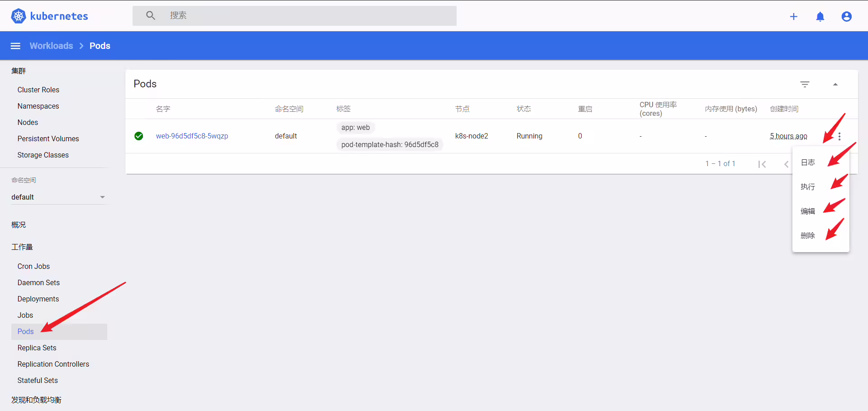The height and width of the screenshot is (411, 868).
Task: Click the green running status icon
Action: [139, 136]
